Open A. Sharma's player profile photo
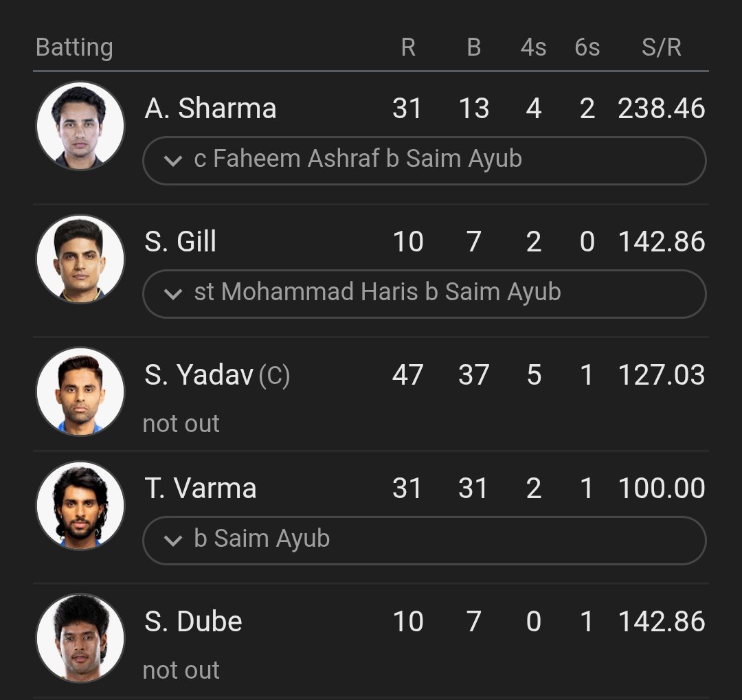 (x=80, y=126)
